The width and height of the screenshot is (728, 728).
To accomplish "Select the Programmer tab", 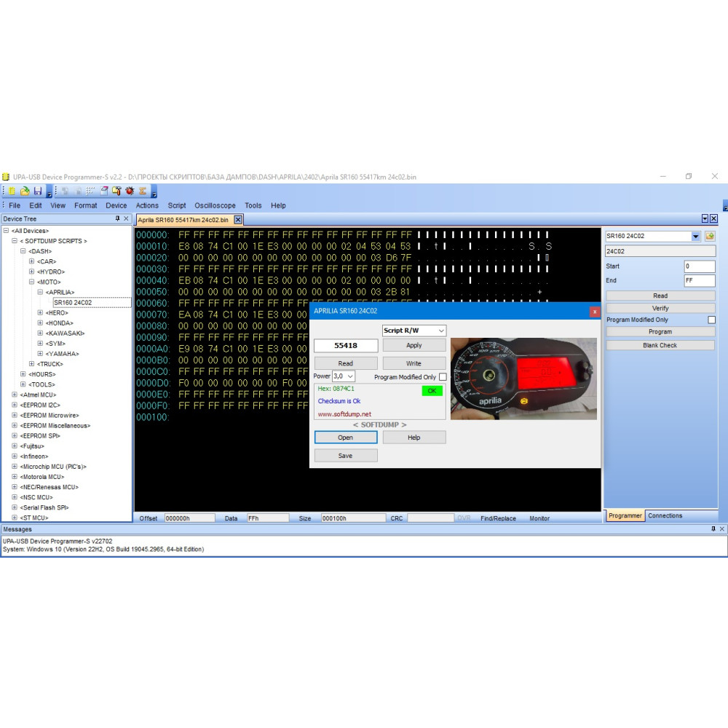I will [x=625, y=515].
